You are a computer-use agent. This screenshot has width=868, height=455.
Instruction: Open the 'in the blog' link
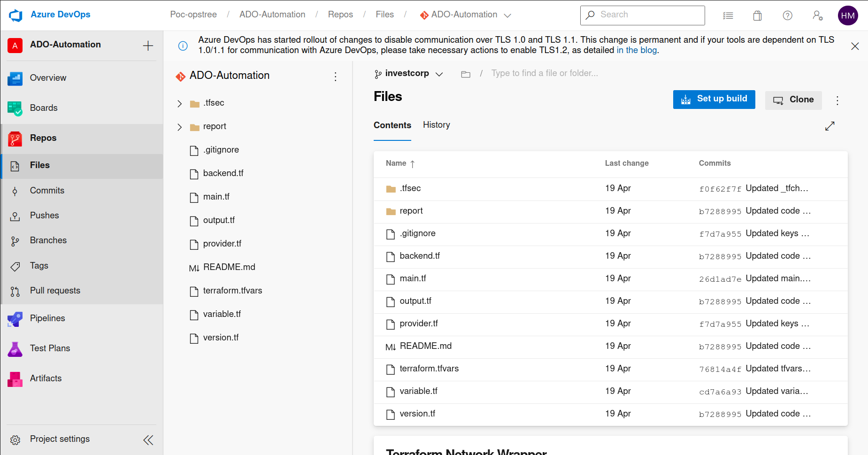(x=637, y=50)
